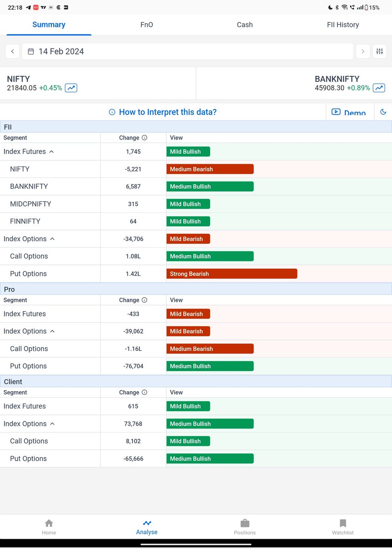Open the Watchlist bookmark icon

[x=342, y=524]
